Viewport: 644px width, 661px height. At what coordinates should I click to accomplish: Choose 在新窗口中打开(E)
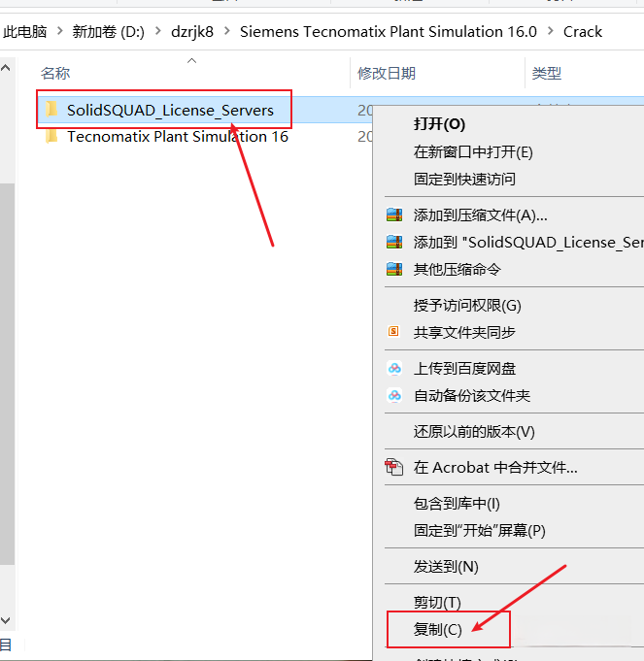click(x=473, y=151)
